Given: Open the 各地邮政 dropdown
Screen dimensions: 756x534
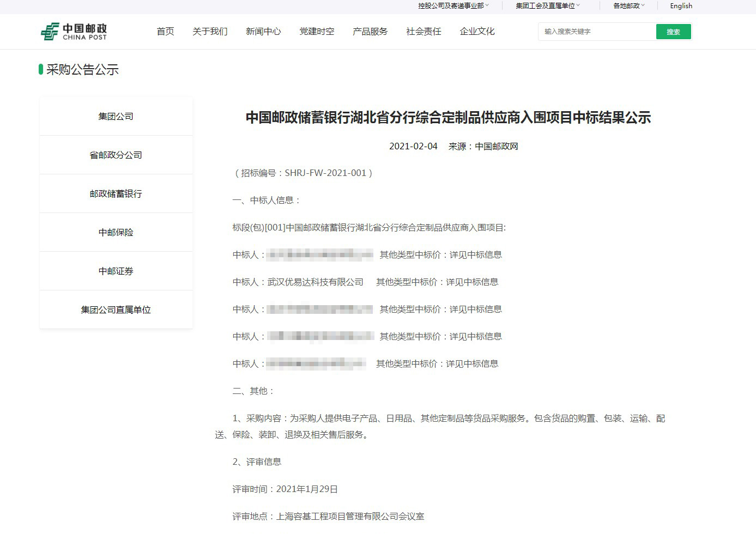Looking at the screenshot, I should (628, 6).
